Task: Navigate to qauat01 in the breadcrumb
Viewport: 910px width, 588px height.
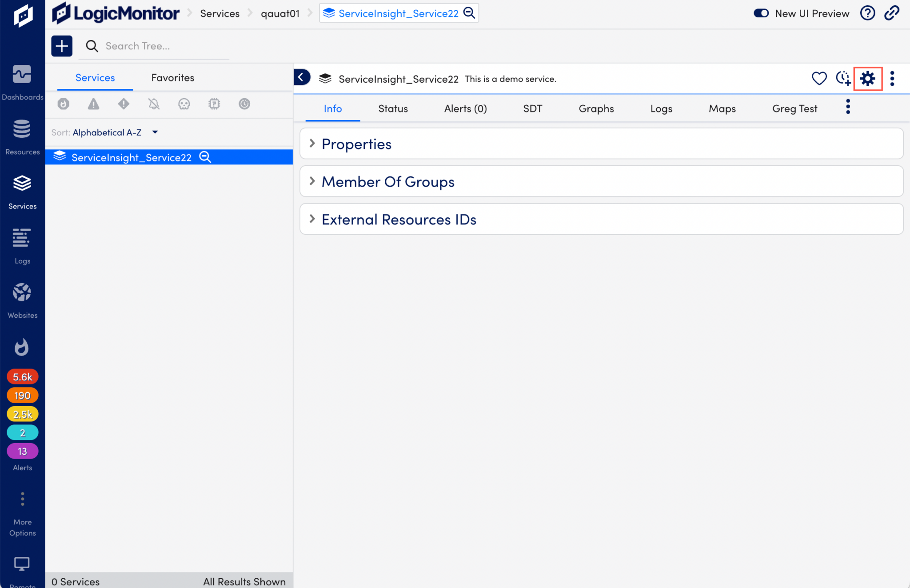Action: click(x=280, y=13)
